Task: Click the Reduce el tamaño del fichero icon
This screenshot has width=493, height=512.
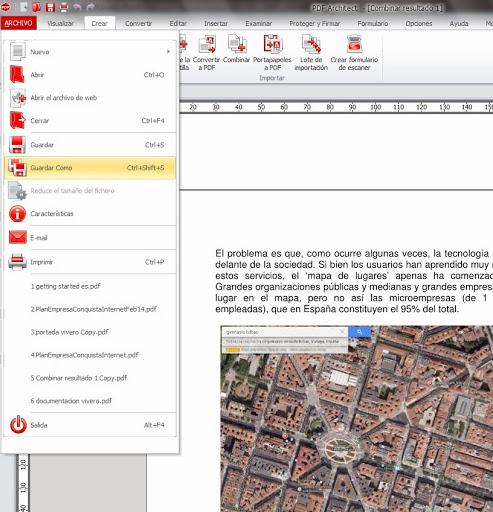Action: click(x=17, y=191)
